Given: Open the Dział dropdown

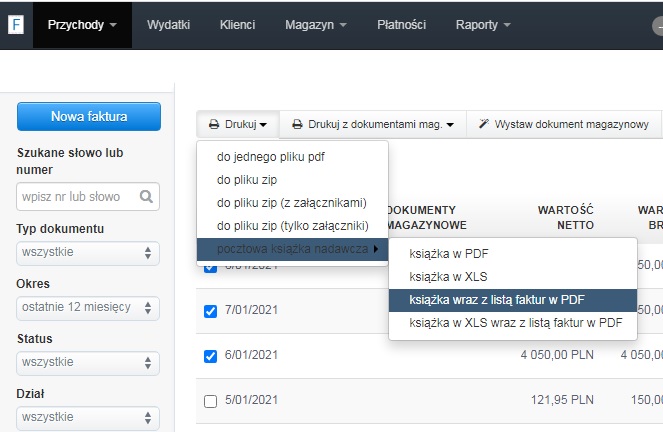Looking at the screenshot, I should pos(88,415).
